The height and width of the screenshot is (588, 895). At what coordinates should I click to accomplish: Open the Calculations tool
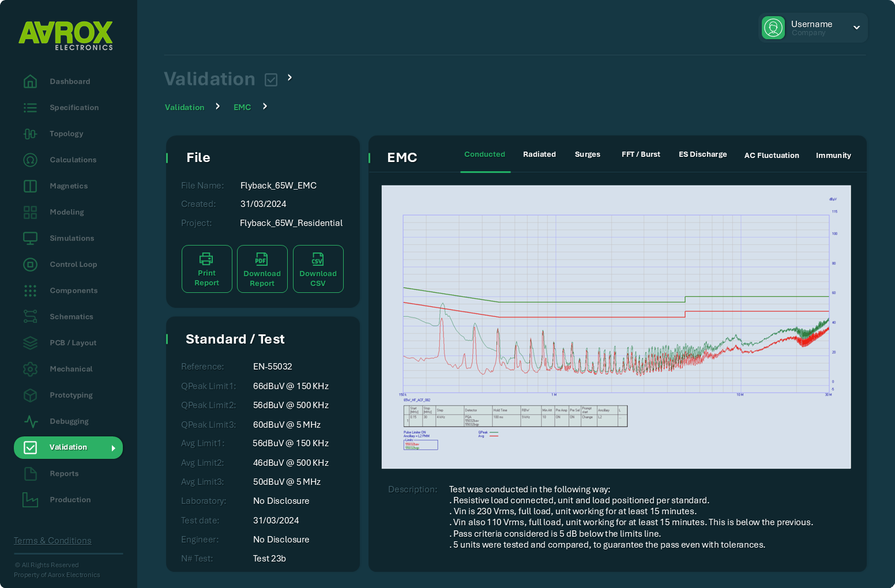click(73, 160)
